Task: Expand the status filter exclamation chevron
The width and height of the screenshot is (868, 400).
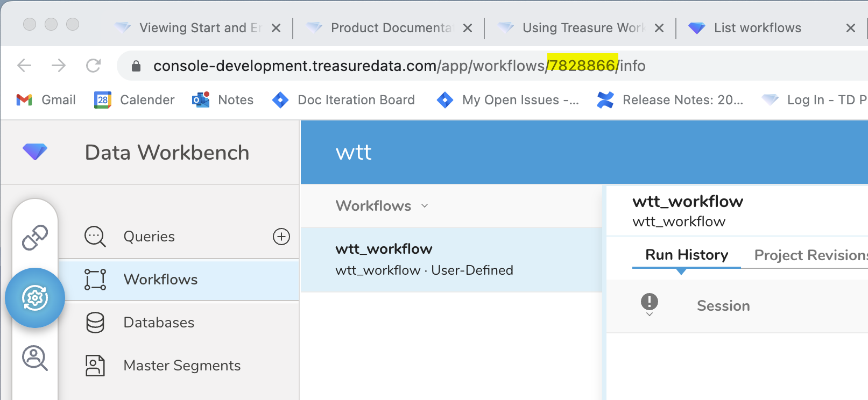Action: coord(650,305)
